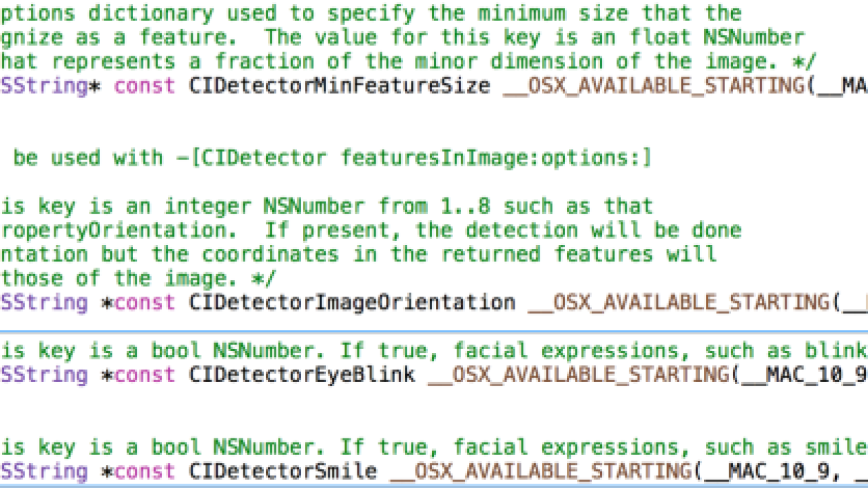The width and height of the screenshot is (868, 490).
Task: Click the CIDetectorMinFeatureSize identifier
Action: click(x=339, y=86)
